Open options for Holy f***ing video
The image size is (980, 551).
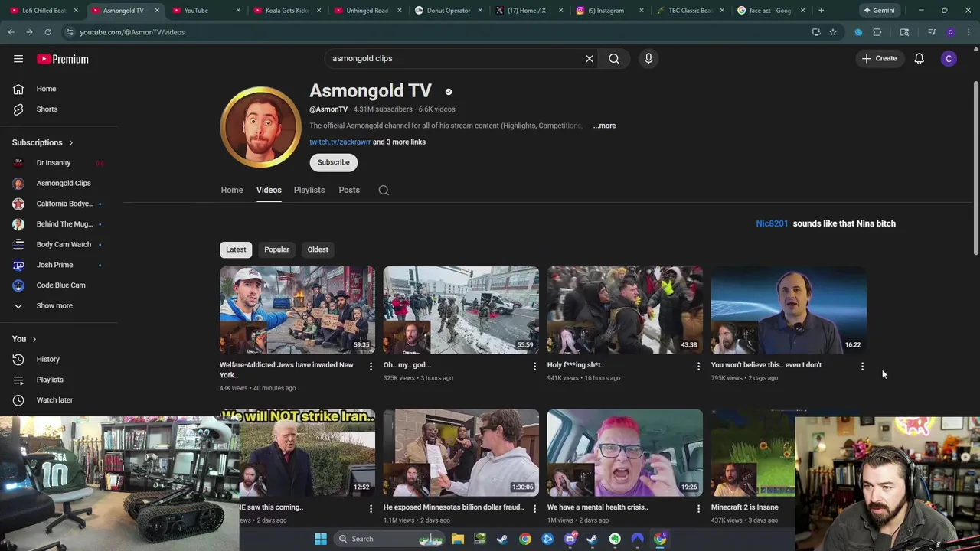(x=698, y=367)
